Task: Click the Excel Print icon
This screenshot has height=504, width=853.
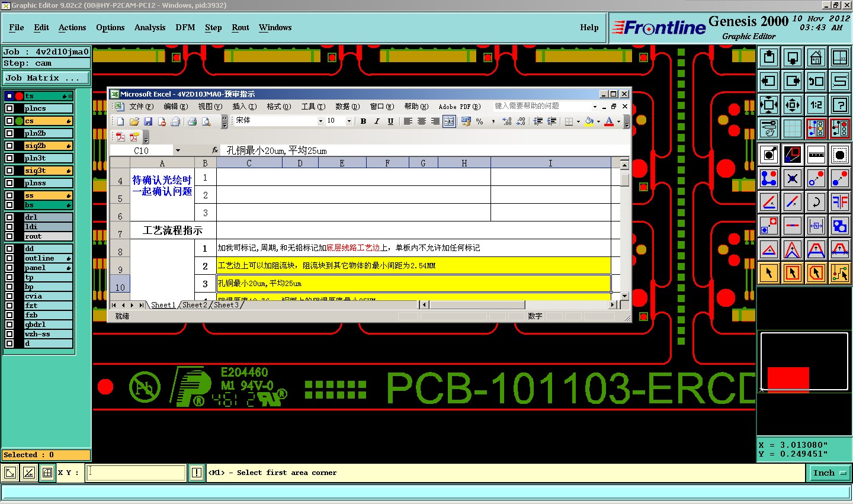Action: 192,121
